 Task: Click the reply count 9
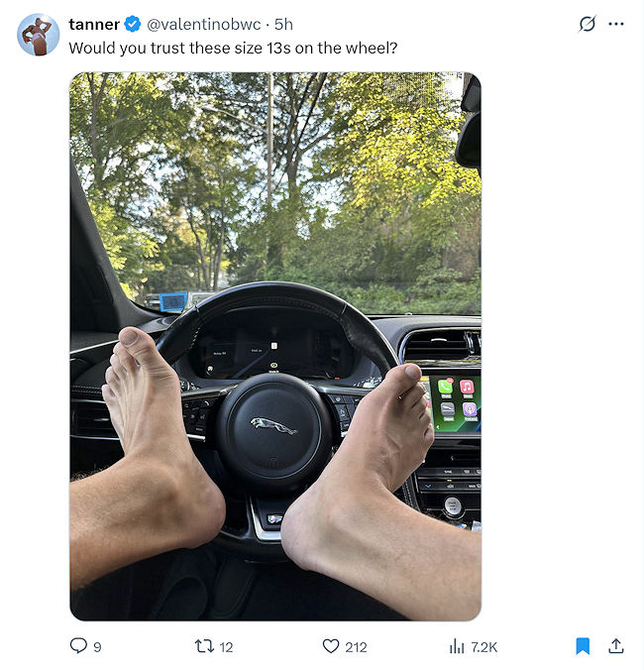(97, 647)
